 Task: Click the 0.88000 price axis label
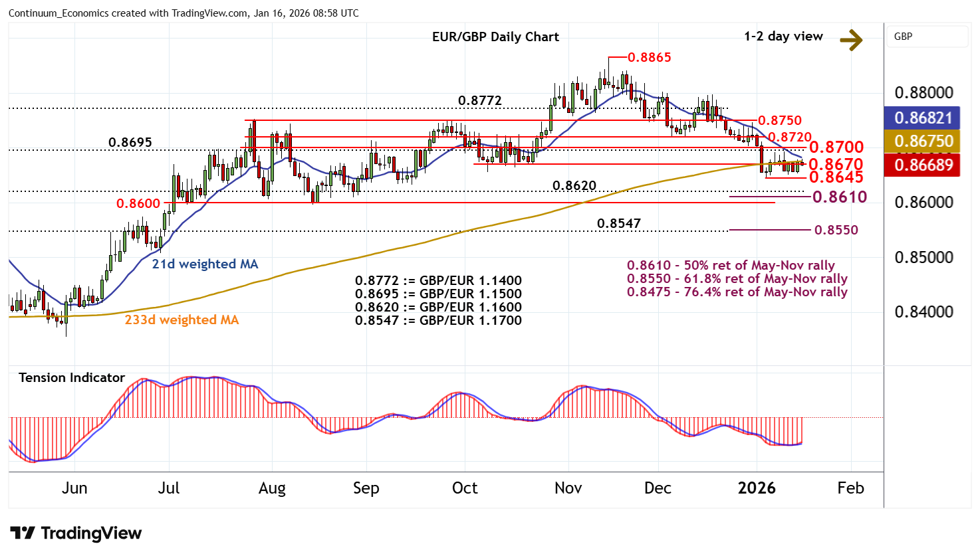[923, 93]
